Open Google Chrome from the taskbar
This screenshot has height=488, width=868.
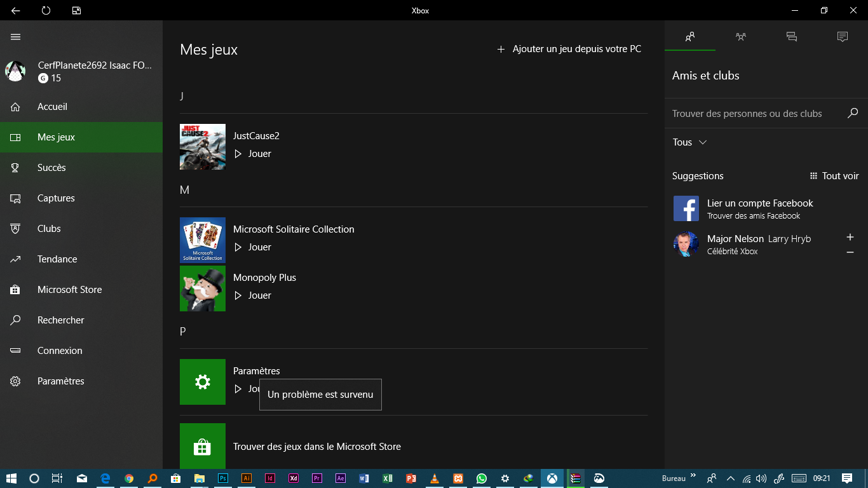coord(129,478)
